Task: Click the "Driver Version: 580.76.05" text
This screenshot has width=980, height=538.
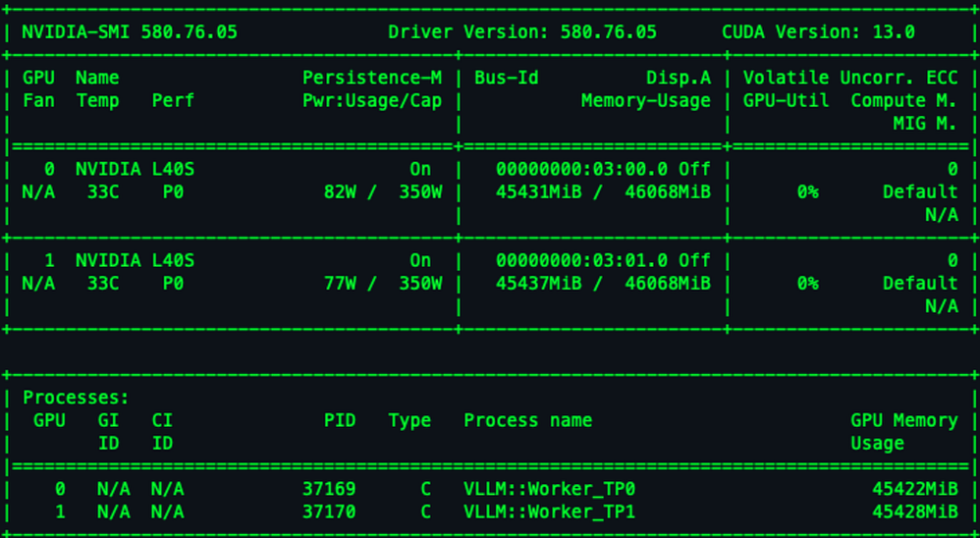Action: [x=522, y=31]
